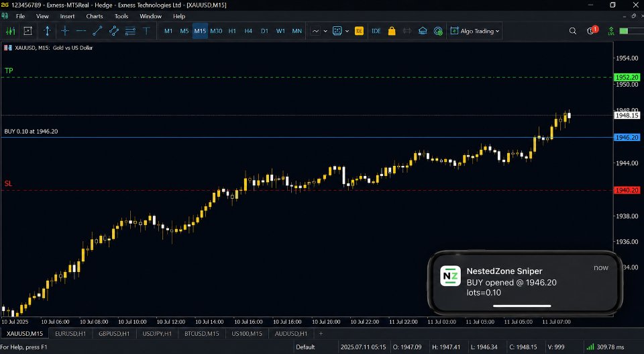Open the Algo Trading dropdown
Image resolution: width=644 pixels, height=354 pixels.
[475, 31]
